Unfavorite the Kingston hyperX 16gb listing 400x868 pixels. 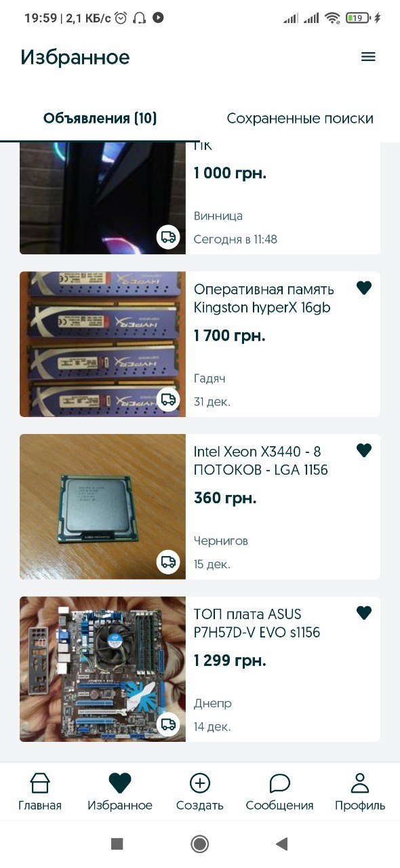point(364,288)
